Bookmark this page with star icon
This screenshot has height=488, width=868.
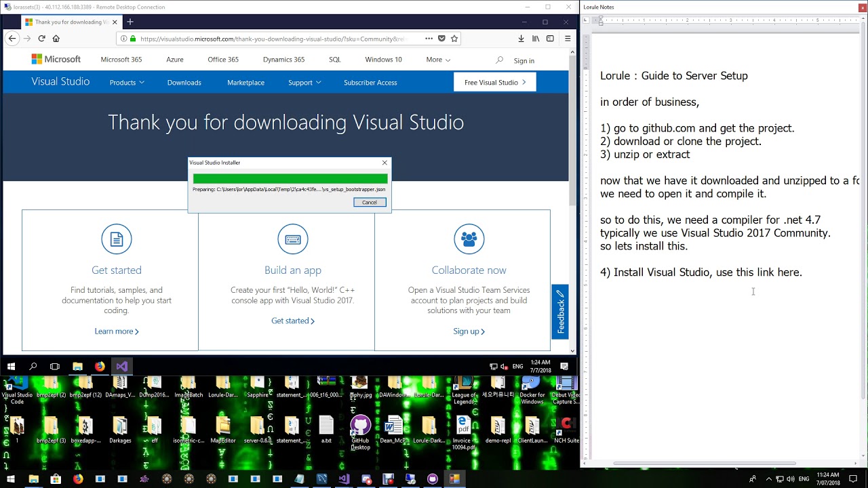(454, 39)
